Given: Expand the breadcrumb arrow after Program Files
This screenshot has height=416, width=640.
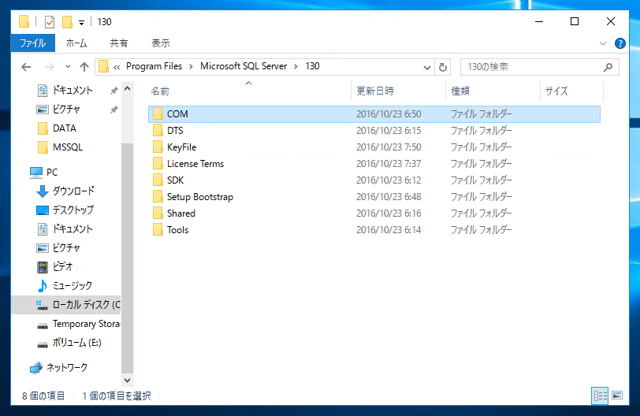Looking at the screenshot, I should coord(191,67).
